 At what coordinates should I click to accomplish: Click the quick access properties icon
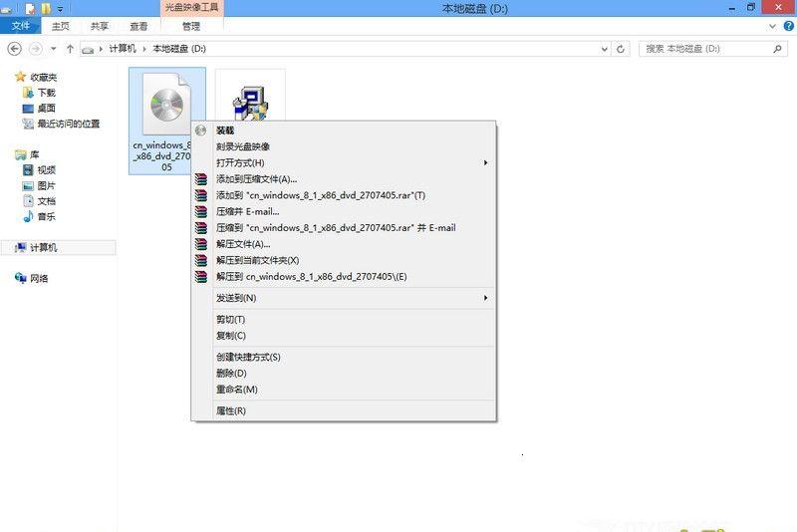[x=31, y=8]
